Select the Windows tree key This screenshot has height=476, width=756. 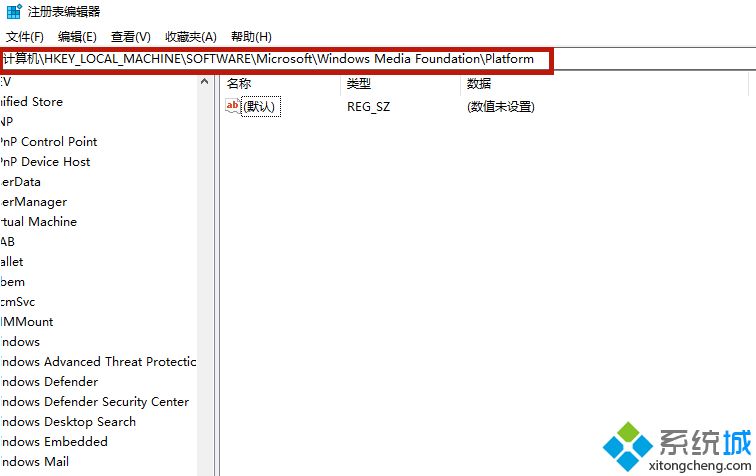[x=20, y=342]
